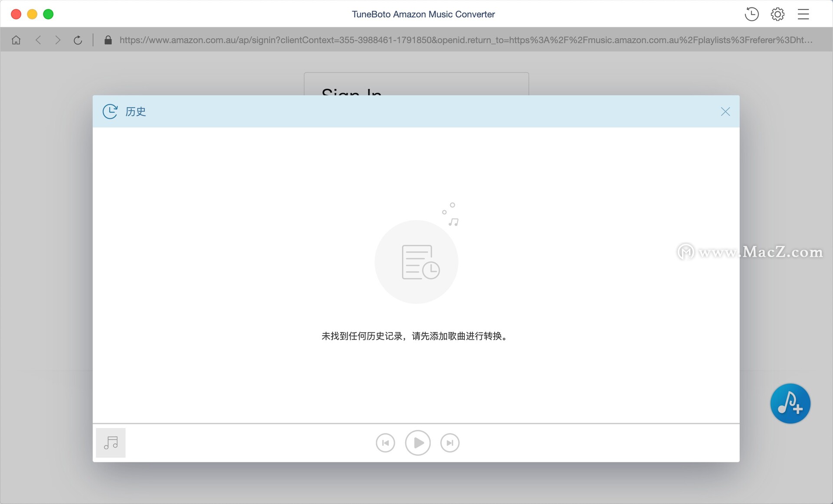Open the conversion history panel

tap(751, 14)
